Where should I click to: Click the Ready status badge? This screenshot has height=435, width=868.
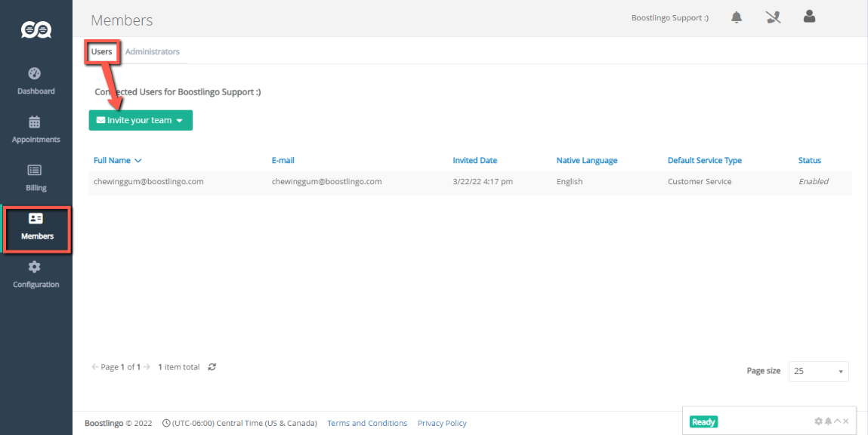click(x=703, y=421)
